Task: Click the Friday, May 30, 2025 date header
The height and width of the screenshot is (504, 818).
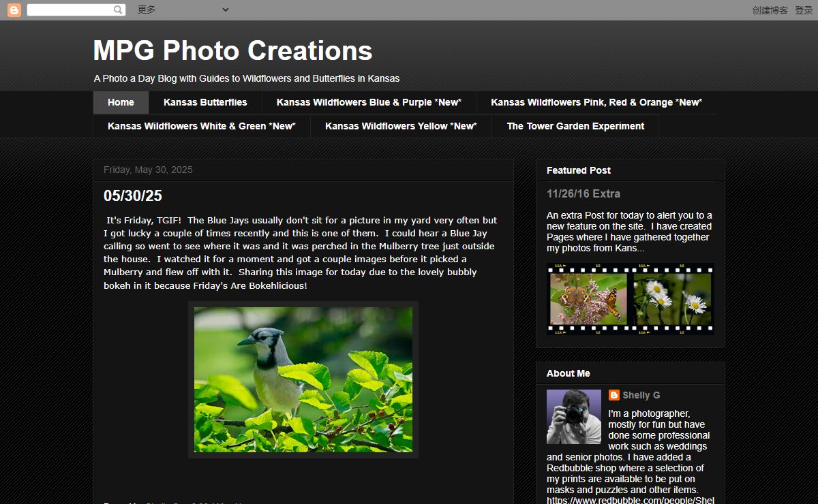Action: 148,170
